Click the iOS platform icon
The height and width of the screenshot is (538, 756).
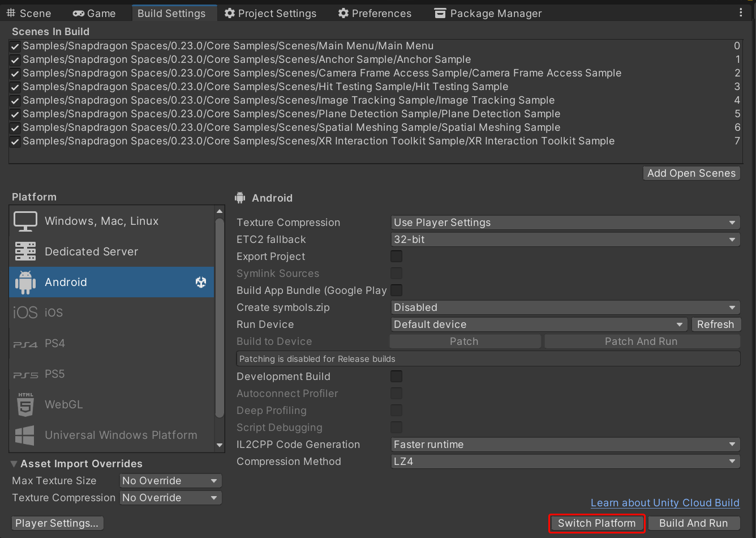(25, 313)
